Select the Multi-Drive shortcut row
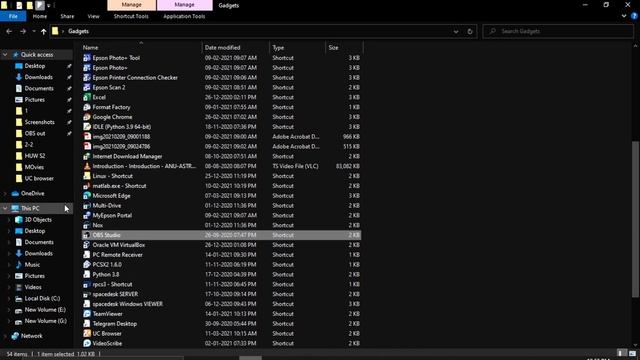The width and height of the screenshot is (640, 360). click(x=221, y=206)
